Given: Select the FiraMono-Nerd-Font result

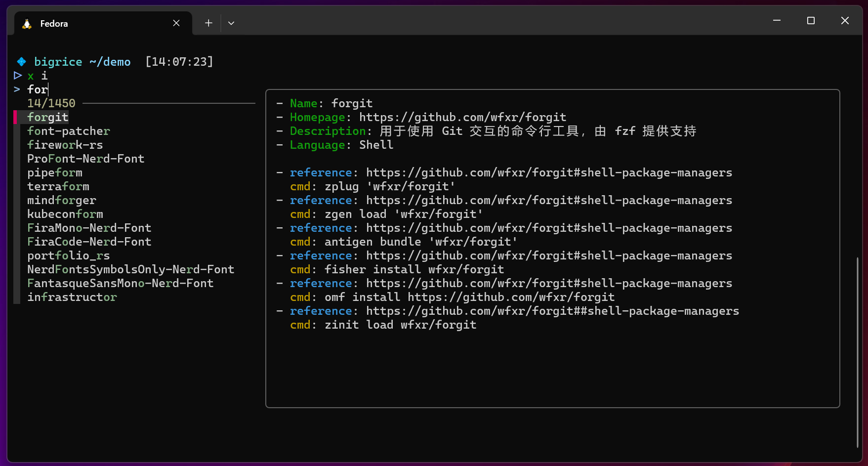Looking at the screenshot, I should coord(89,228).
